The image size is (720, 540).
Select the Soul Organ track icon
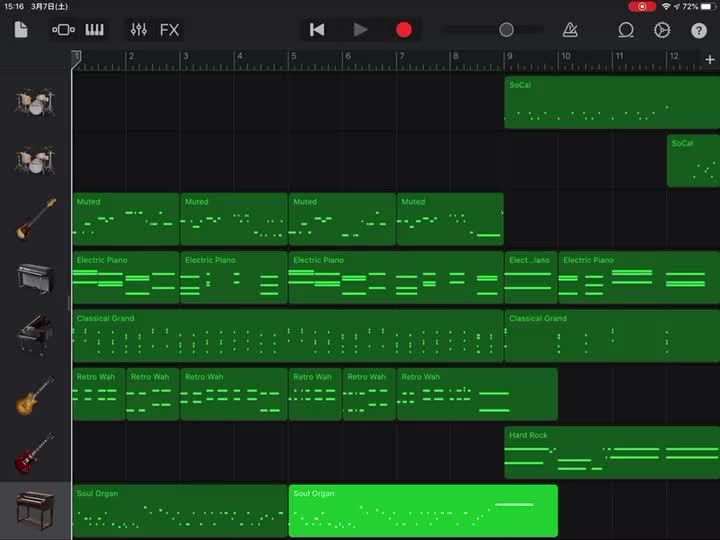(x=35, y=510)
